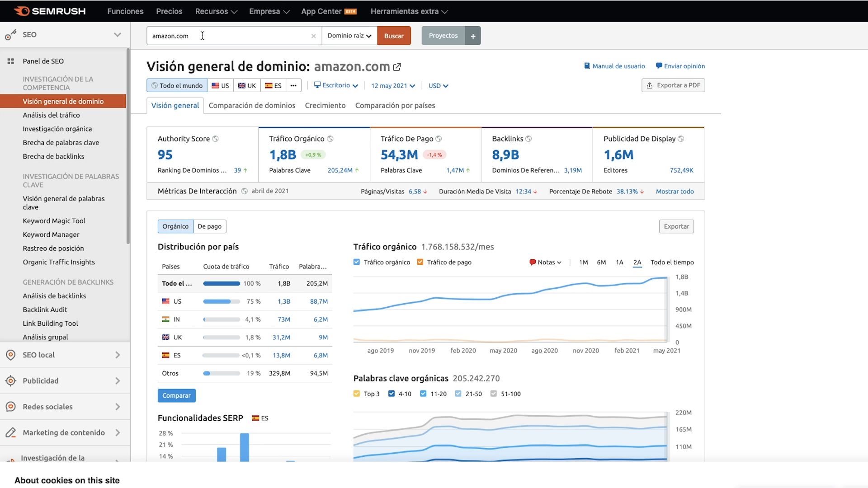The width and height of the screenshot is (868, 488).
Task: Click the US traffic share bar
Action: click(x=222, y=301)
